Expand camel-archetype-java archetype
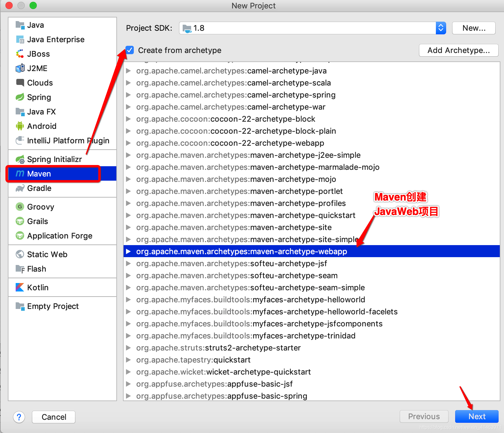This screenshot has width=504, height=433. 128,71
